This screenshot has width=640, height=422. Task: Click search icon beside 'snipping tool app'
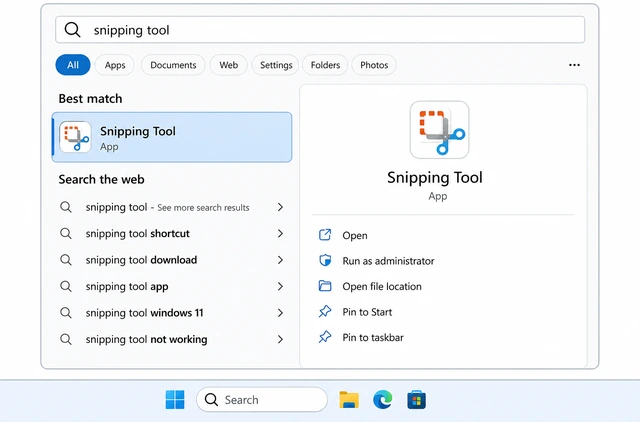(66, 287)
